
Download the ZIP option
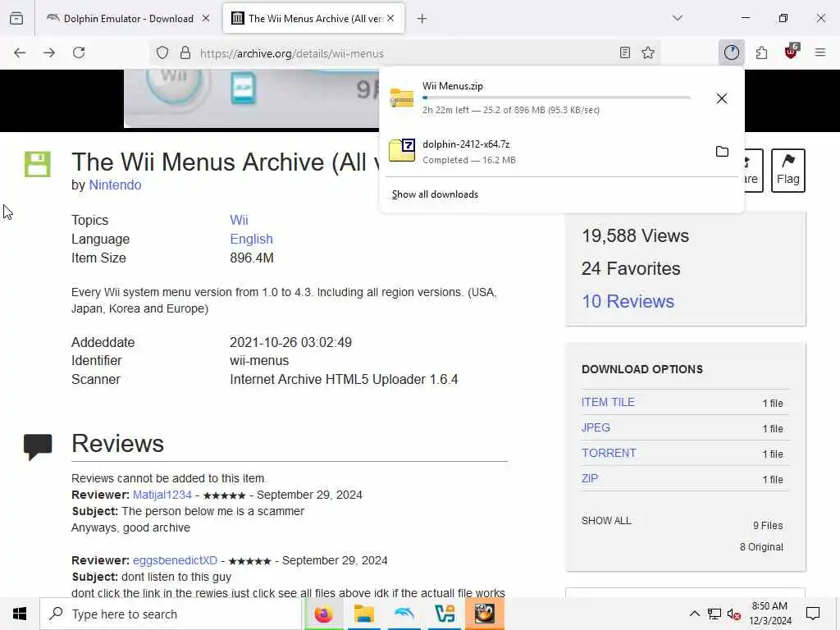590,478
